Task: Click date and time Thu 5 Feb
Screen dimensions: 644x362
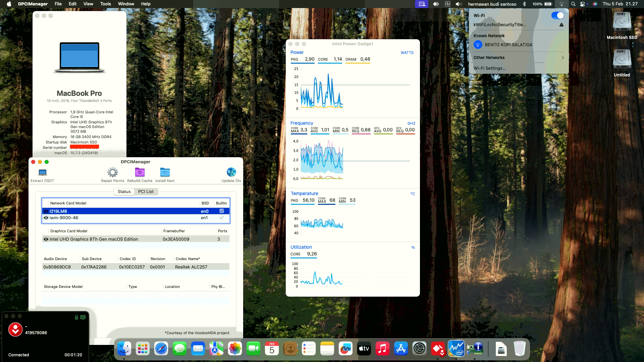Action: click(x=620, y=4)
